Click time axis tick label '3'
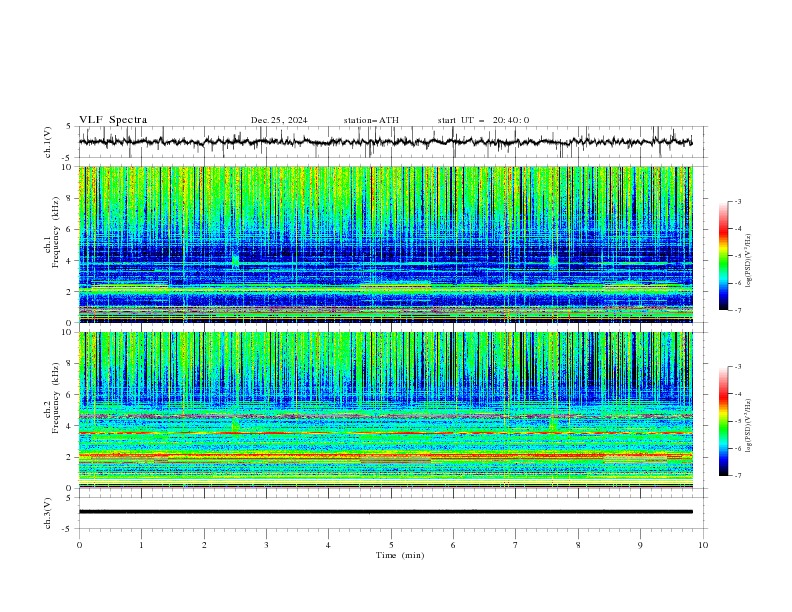 [266, 545]
